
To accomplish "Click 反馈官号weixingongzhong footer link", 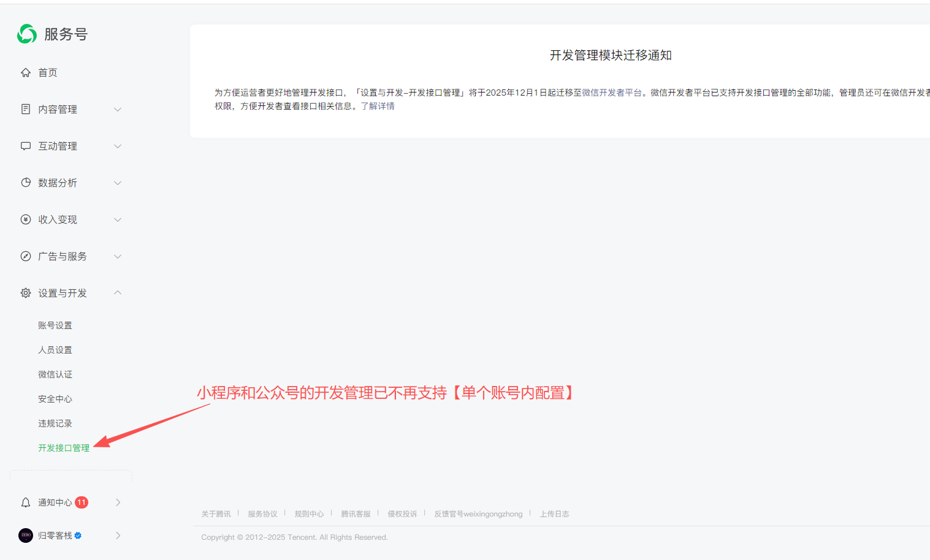I will point(479,514).
